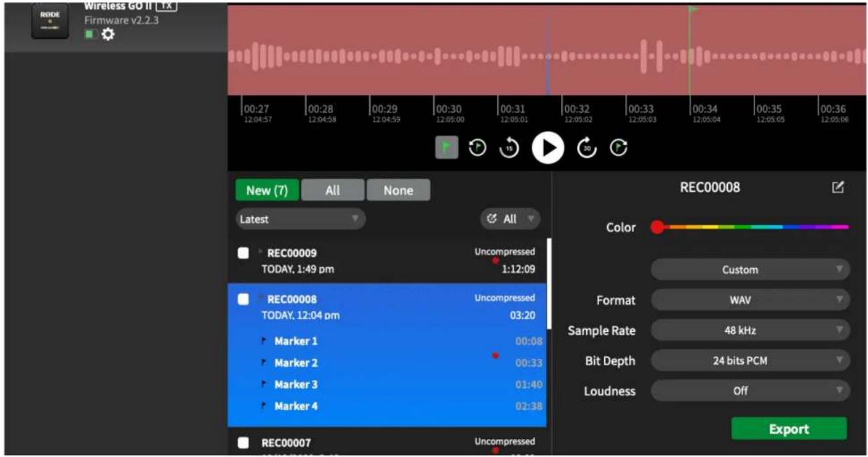The width and height of the screenshot is (868, 457).
Task: Select the Marker 2 row at 00:33
Action: pyautogui.click(x=387, y=363)
